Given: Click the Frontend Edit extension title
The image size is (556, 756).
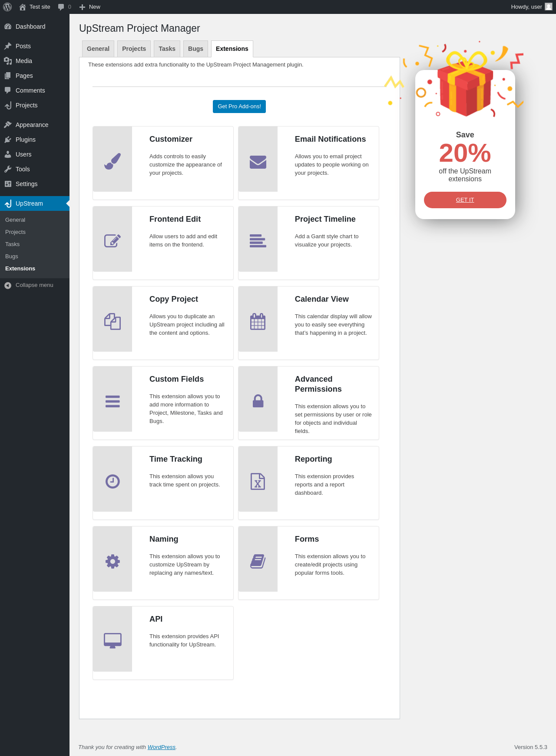Looking at the screenshot, I should pyautogui.click(x=175, y=219).
